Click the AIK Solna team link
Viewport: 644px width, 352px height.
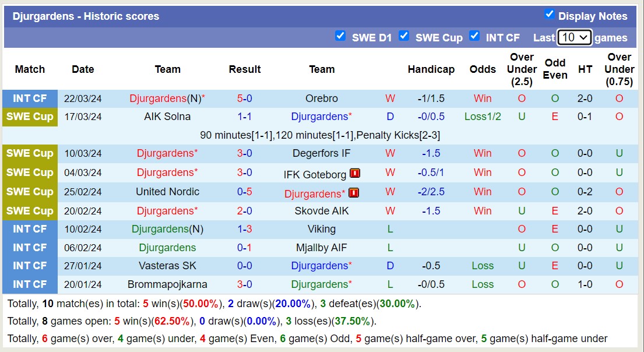tap(167, 117)
